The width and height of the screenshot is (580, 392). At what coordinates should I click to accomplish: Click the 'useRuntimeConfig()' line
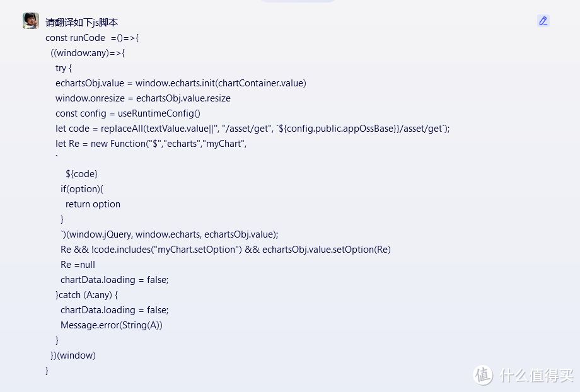point(127,113)
